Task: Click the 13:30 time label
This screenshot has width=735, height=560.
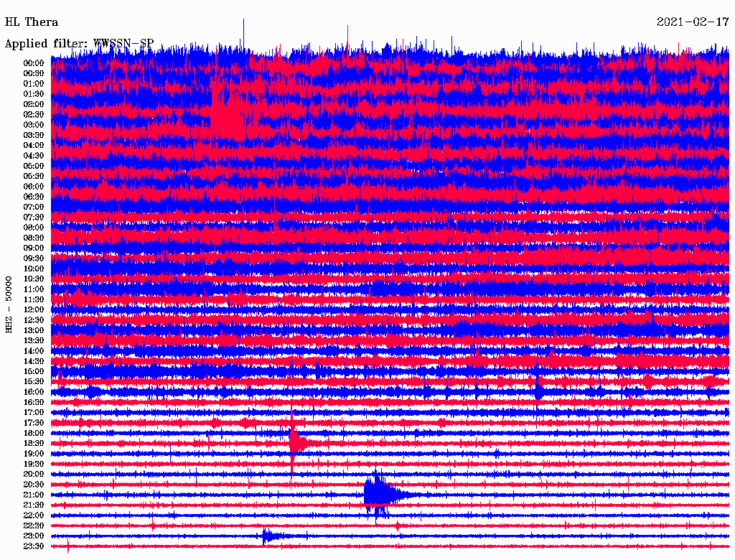Action: 34,340
